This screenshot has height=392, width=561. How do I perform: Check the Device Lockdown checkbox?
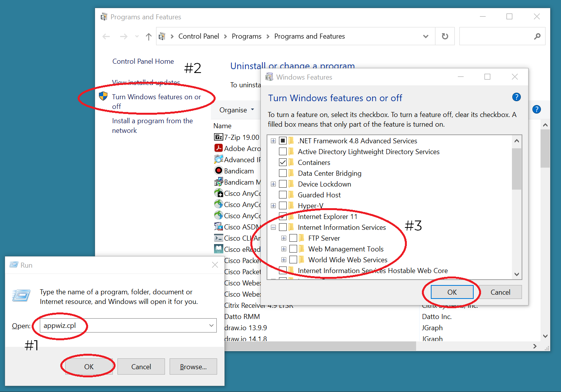[x=283, y=184]
